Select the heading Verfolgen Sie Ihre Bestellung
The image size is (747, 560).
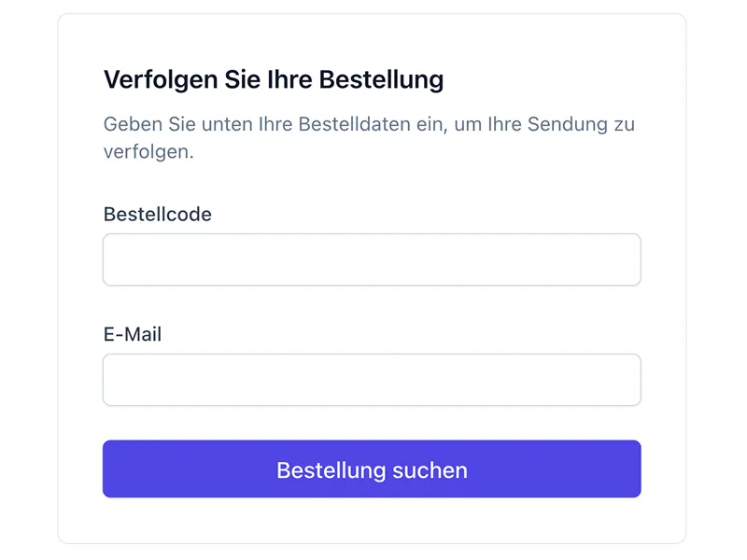pyautogui.click(x=275, y=79)
